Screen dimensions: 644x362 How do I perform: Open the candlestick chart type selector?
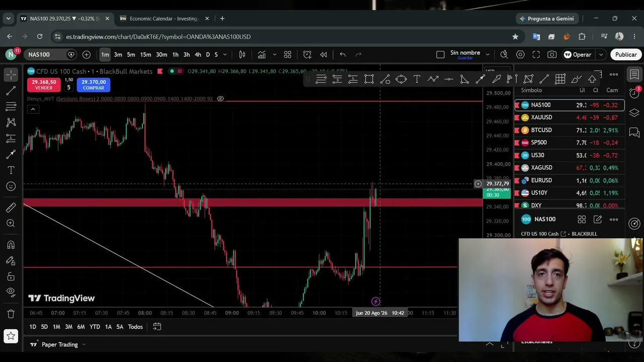point(242,54)
